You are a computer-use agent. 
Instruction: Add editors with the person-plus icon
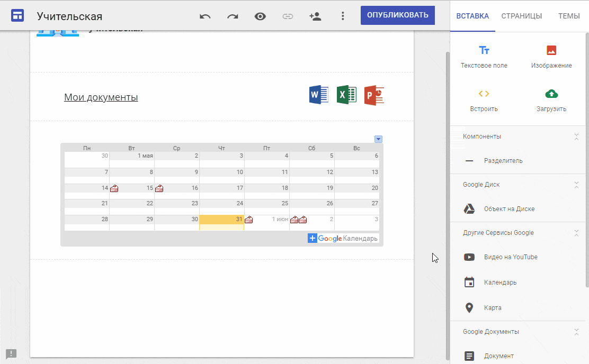point(315,16)
